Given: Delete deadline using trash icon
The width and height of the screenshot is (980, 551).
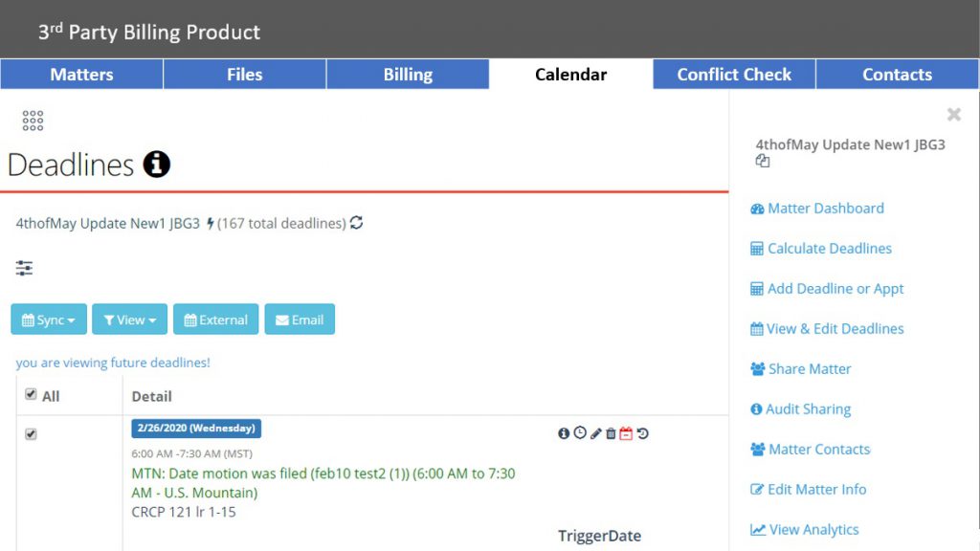Looking at the screenshot, I should point(611,433).
